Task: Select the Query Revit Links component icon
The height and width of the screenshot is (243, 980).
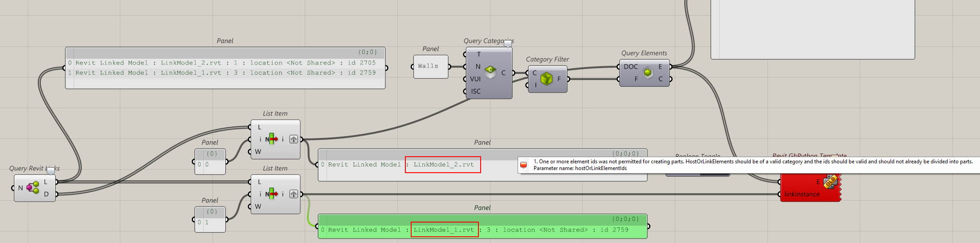Action: pyautogui.click(x=33, y=188)
